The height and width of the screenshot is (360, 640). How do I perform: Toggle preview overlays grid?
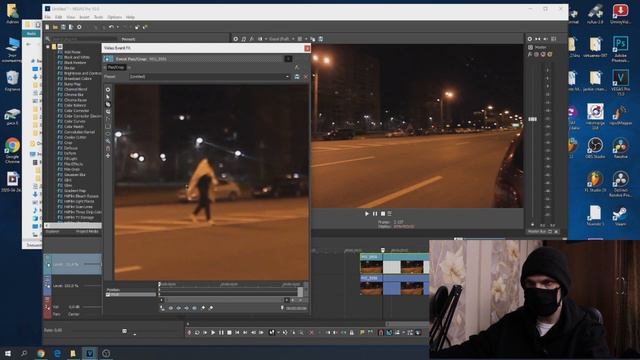pos(300,39)
